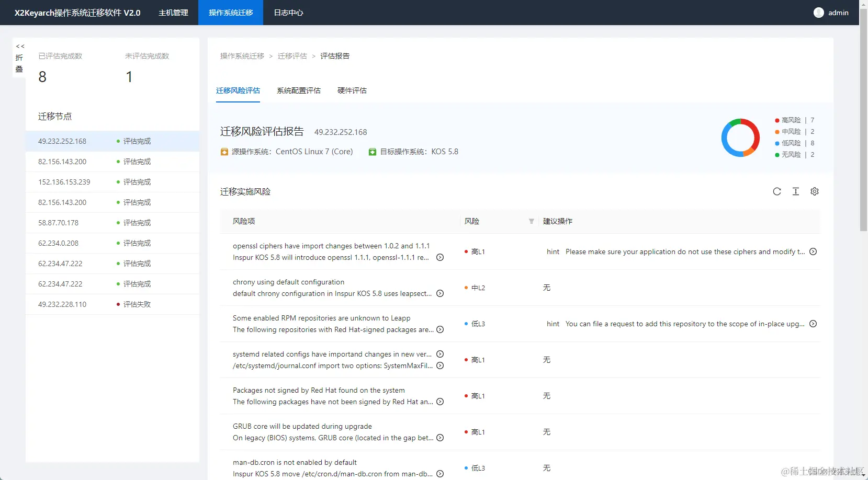
Task: Open 主机管理 menu
Action: click(x=173, y=13)
